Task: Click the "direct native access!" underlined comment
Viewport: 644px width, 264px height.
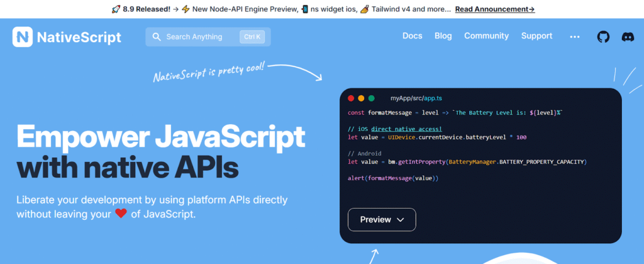Action: click(406, 129)
